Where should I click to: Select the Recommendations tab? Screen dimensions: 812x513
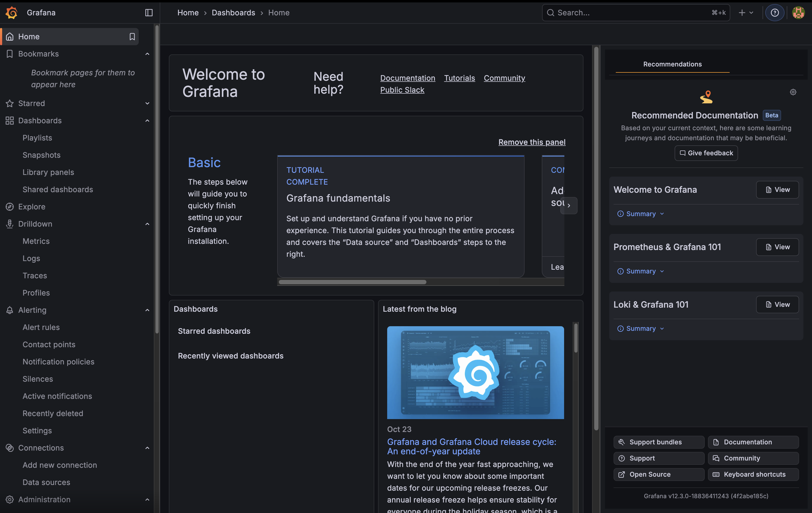tap(672, 64)
